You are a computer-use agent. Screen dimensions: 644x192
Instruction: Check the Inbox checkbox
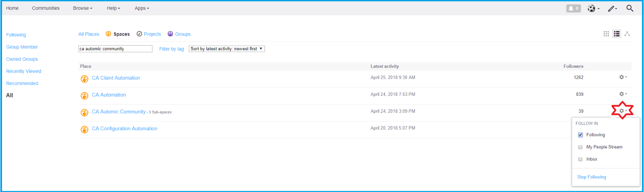(x=580, y=159)
